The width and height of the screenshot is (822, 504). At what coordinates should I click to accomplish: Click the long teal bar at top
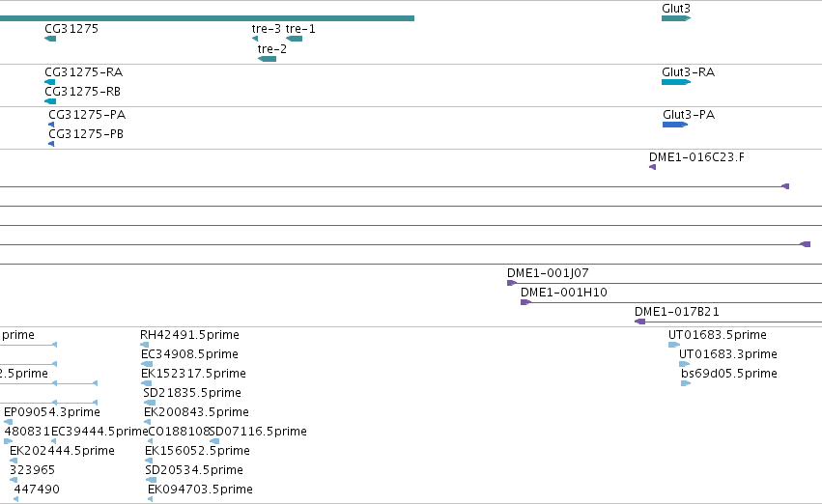point(207,18)
